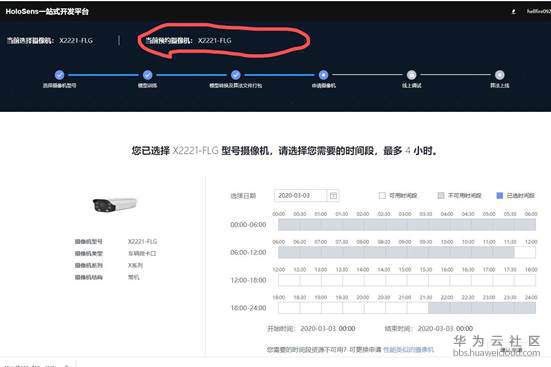Viewport: 551px width, 367px height.
Task: Select the 13:30 to 14:00 time slot
Action: [353, 280]
